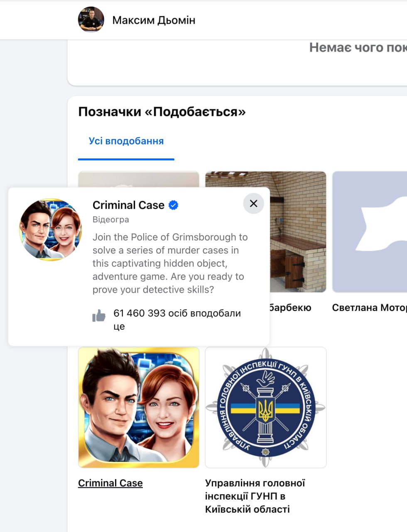This screenshot has width=407, height=532.
Task: Open Управління головної інспекції ГУНП page link
Action: tap(255, 496)
